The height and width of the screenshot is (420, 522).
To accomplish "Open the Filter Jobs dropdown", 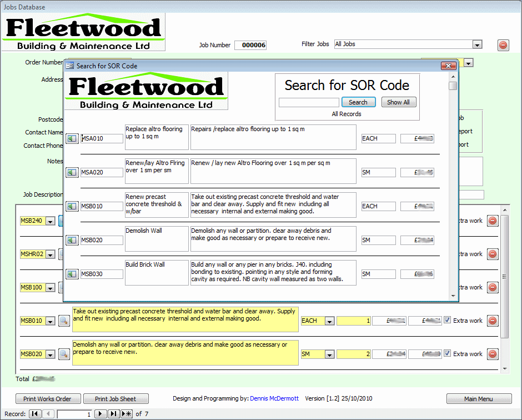I will [x=478, y=44].
